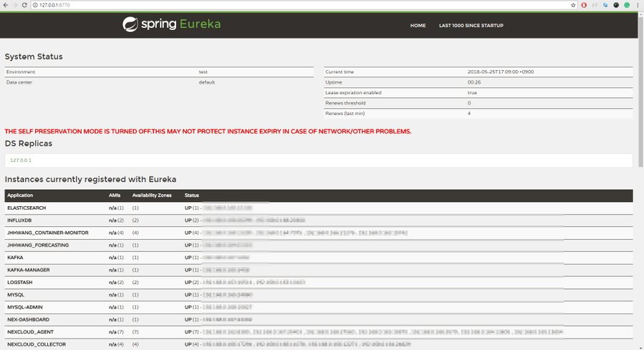
Task: Select the current time value 2018-05-25T17:09:00
Action: tap(501, 72)
